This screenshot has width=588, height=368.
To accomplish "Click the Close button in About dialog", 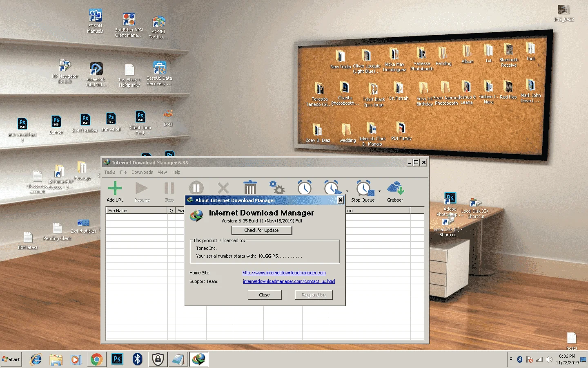I will coord(265,295).
